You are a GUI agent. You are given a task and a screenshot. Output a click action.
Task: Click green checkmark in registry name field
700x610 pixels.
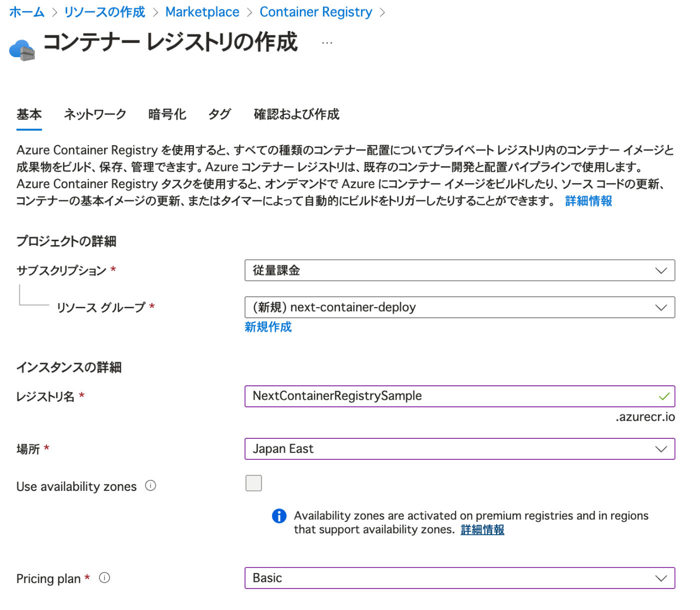click(664, 396)
